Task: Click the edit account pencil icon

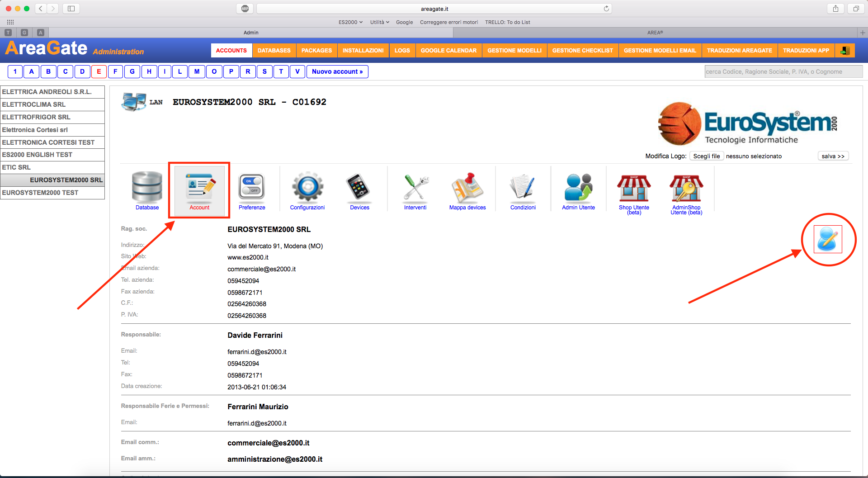Action: coord(828,239)
